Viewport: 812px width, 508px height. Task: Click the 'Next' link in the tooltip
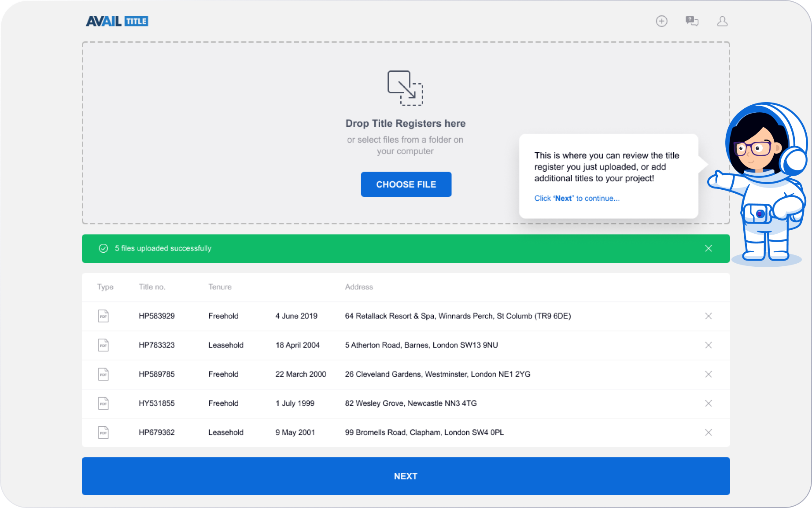pyautogui.click(x=563, y=198)
